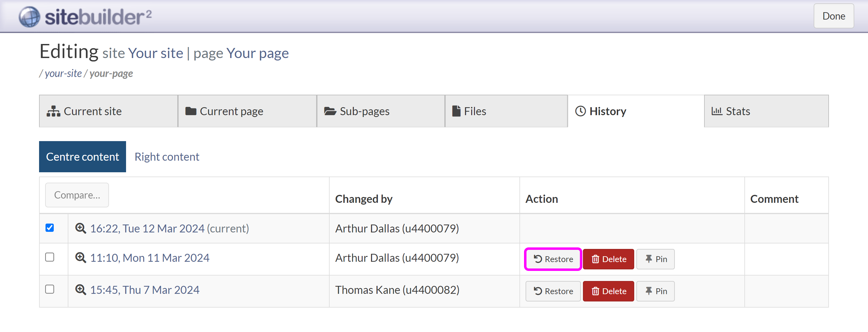The height and width of the screenshot is (332, 868).
Task: Delete the 11:10 Mon 11 Mar revision
Action: (608, 259)
